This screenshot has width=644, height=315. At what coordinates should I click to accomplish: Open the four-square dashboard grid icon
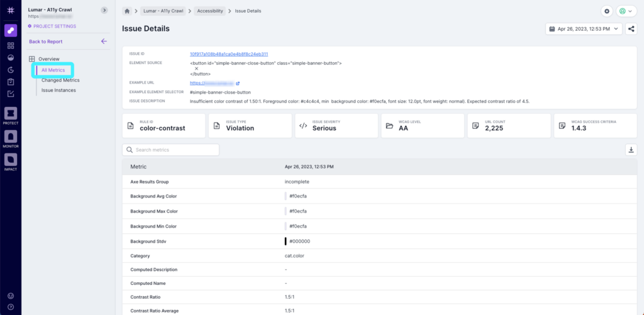tap(11, 46)
